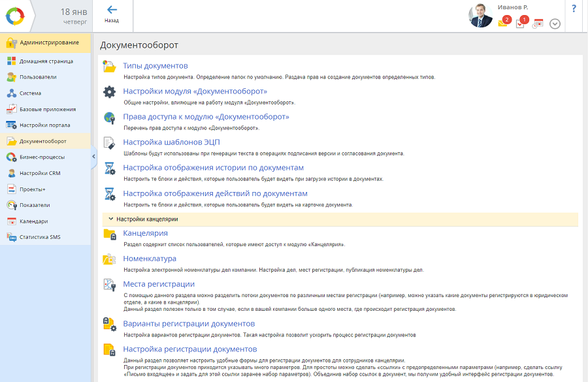Click the ELMA logo home icon
Screen dimensions: 588x382
pos(16,16)
